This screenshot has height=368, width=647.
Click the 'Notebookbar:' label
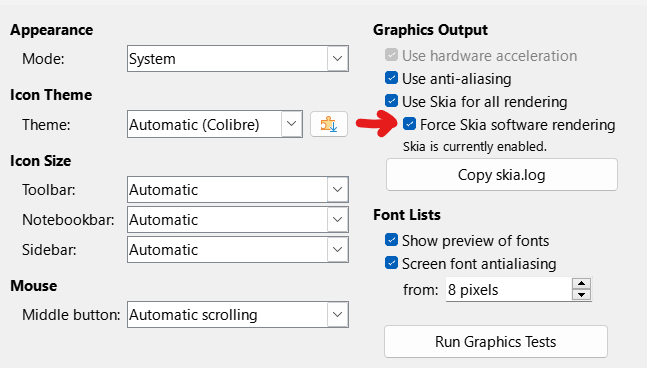click(68, 220)
